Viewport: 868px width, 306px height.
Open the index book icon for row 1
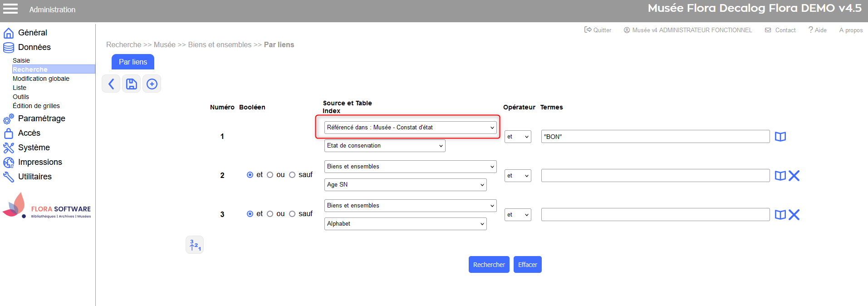point(780,137)
